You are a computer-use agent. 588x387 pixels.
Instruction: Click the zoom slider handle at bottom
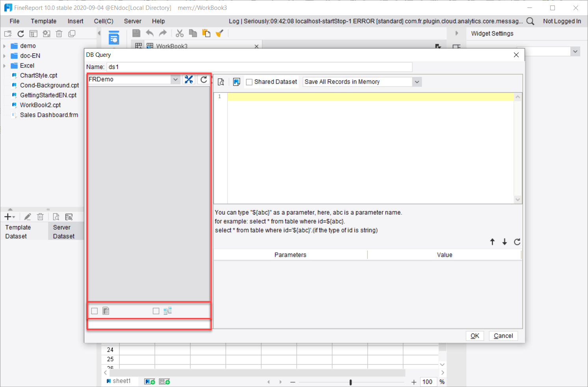coord(350,382)
